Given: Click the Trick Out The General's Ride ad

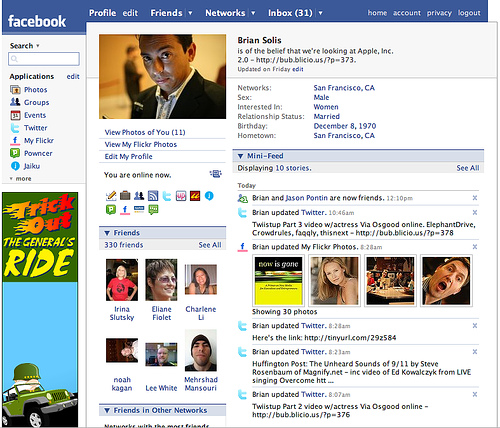Looking at the screenshot, I should 40,309.
